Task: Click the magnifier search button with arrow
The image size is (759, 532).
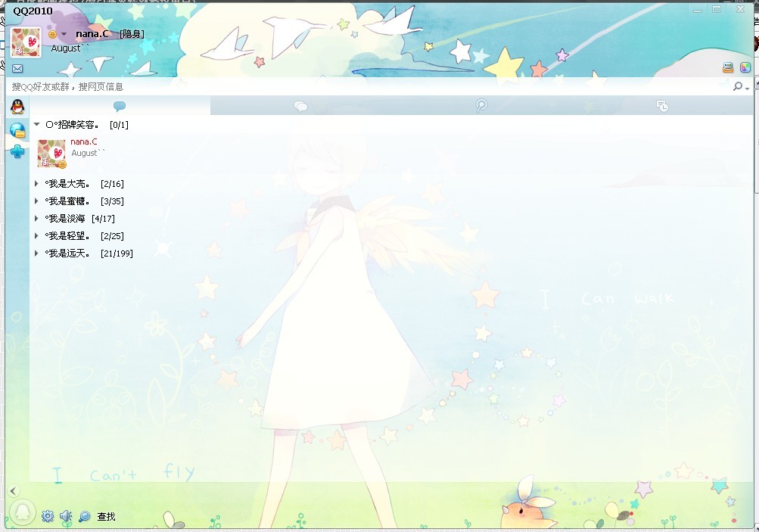Action: [x=741, y=87]
